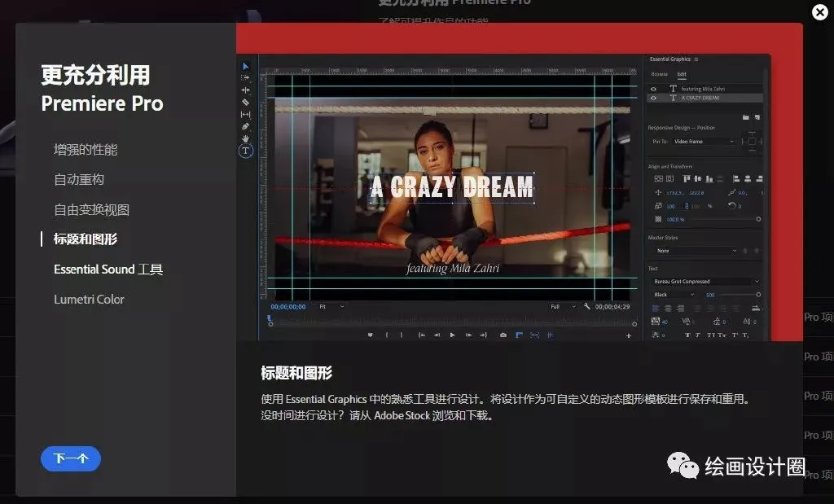Image resolution: width=834 pixels, height=504 pixels.
Task: Select the Track Select Forward tool
Action: click(x=245, y=77)
